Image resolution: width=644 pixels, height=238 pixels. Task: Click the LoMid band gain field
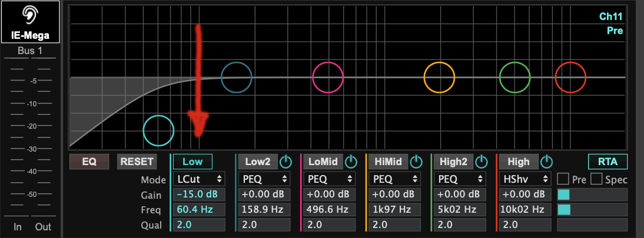(x=330, y=195)
